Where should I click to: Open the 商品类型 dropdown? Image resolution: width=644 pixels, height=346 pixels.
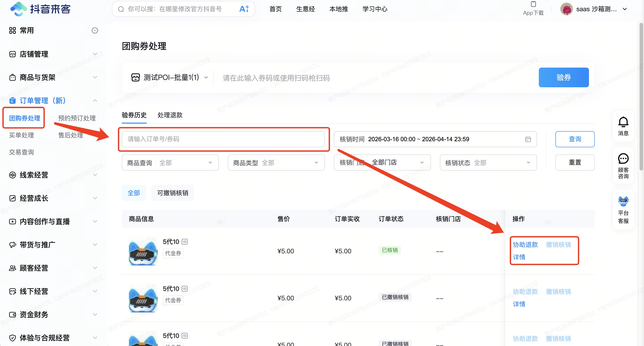coord(276,163)
